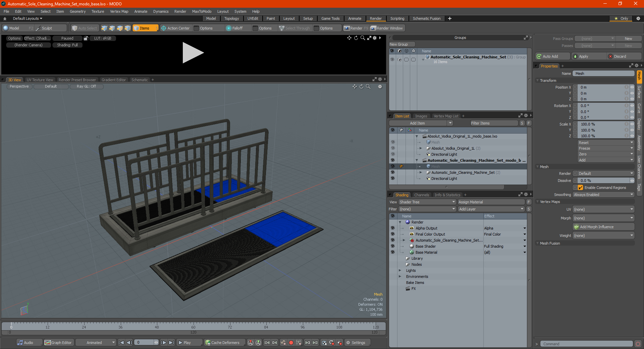The image size is (644, 349).
Task: Click the red record autokey icon
Action: pyautogui.click(x=291, y=343)
